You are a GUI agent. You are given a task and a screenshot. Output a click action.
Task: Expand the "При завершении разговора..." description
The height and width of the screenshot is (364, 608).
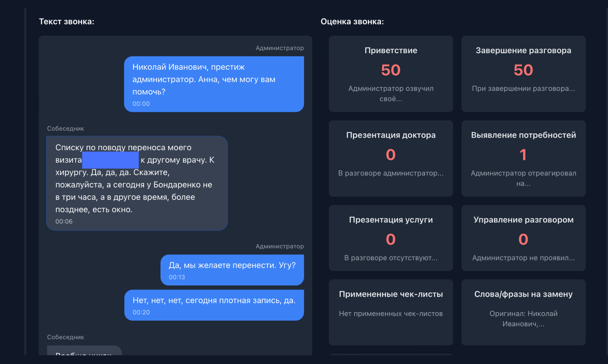pos(523,89)
